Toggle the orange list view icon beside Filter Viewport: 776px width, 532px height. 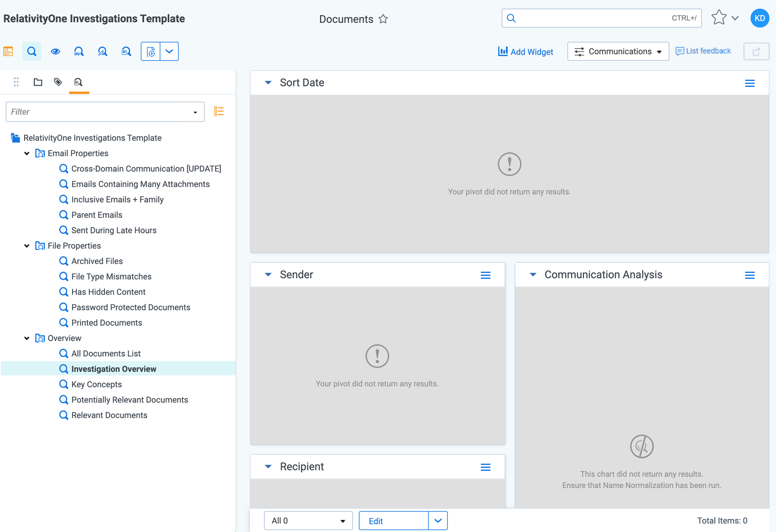(x=219, y=111)
